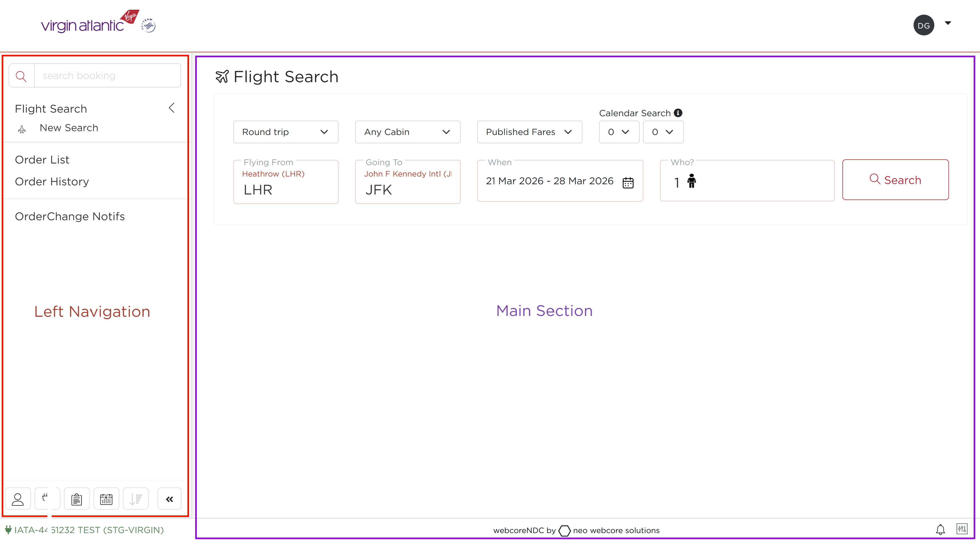Image resolution: width=980 pixels, height=540 pixels.
Task: Open the first Calendar Search days dropdown
Action: click(619, 132)
